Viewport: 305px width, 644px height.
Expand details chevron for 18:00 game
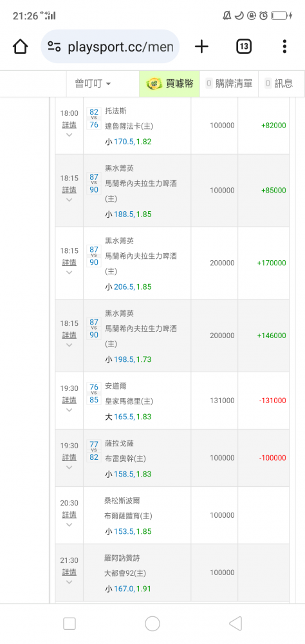coord(69,135)
